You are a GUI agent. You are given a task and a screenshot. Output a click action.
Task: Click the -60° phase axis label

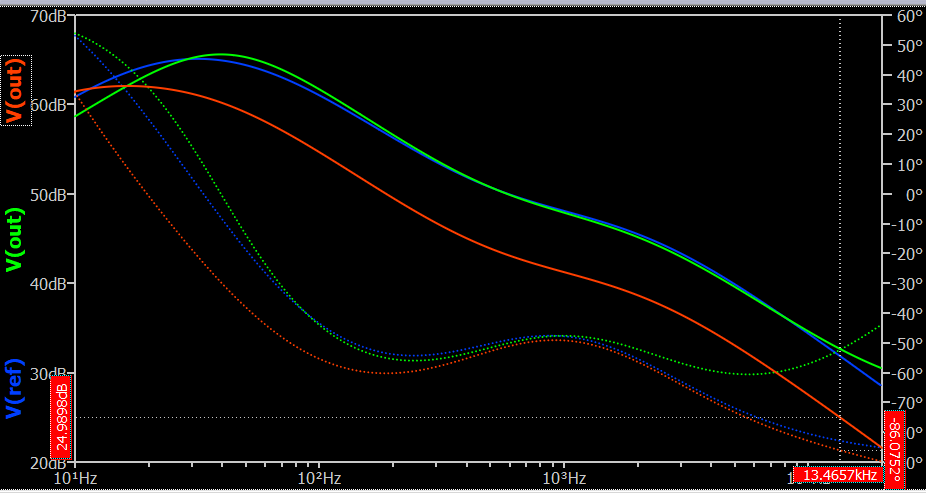[905, 373]
